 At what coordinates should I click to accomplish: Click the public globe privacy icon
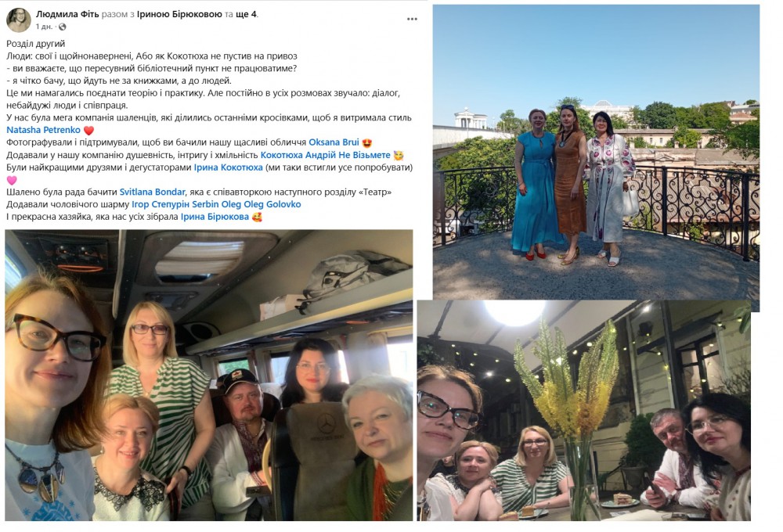pyautogui.click(x=62, y=27)
